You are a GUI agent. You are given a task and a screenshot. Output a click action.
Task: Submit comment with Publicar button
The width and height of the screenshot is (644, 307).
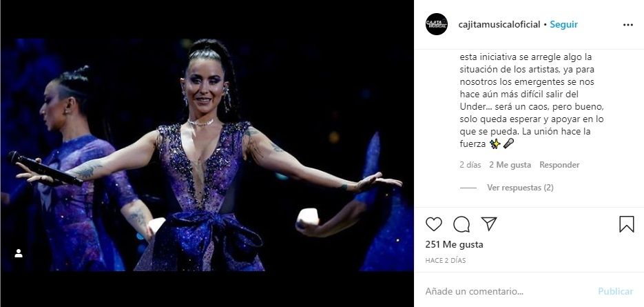click(615, 291)
